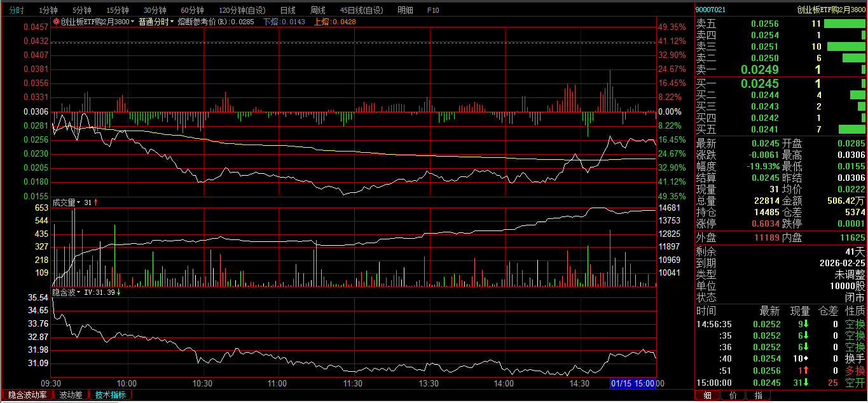Click the 时间 column header

(706, 311)
